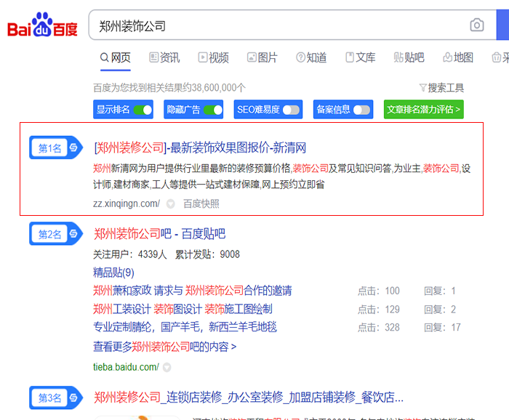
Task: Click 关注用户: 4339人 text
Action: coord(130,254)
